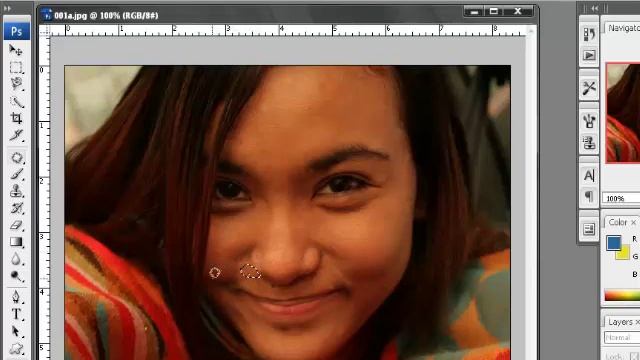The height and width of the screenshot is (360, 640).
Task: Select the Patch healing tool
Action: pos(16,158)
